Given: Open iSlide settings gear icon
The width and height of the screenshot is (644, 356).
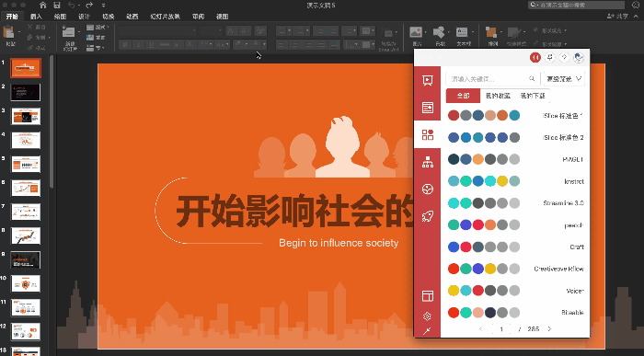Looking at the screenshot, I should pyautogui.click(x=427, y=316).
